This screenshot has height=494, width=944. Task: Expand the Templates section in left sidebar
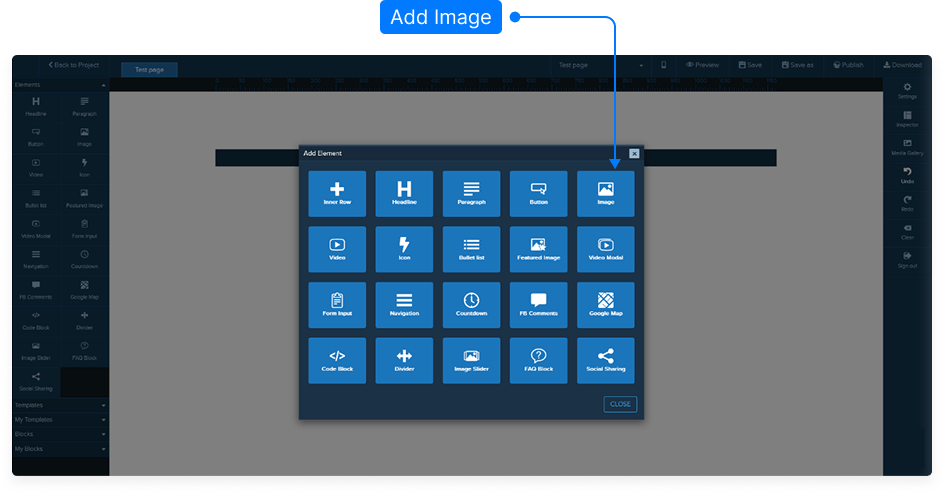[60, 405]
